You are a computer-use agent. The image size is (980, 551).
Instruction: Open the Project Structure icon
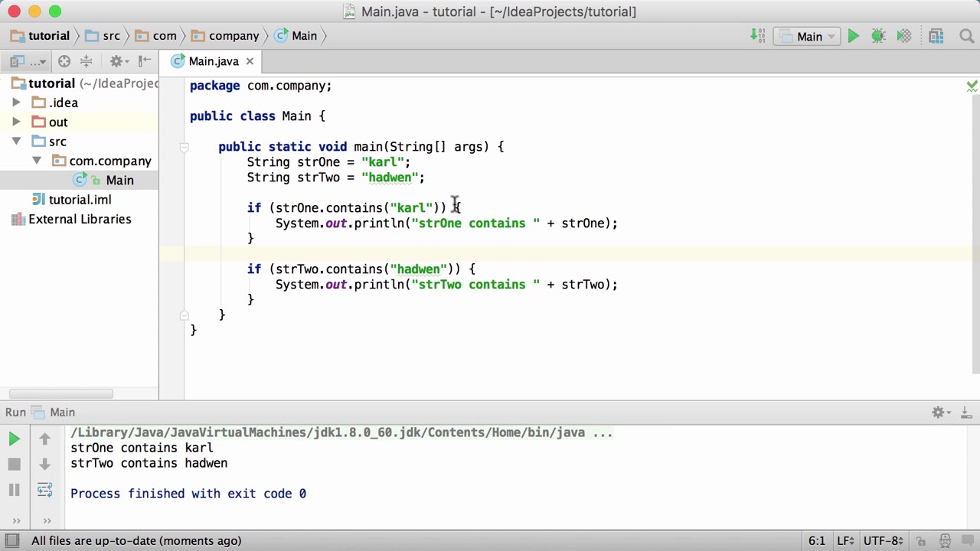[x=936, y=36]
